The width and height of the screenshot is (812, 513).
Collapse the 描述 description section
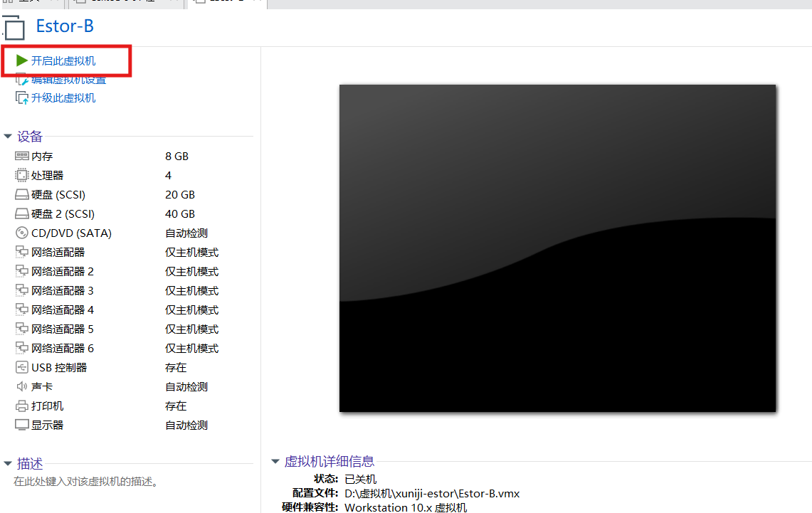[x=7, y=463]
